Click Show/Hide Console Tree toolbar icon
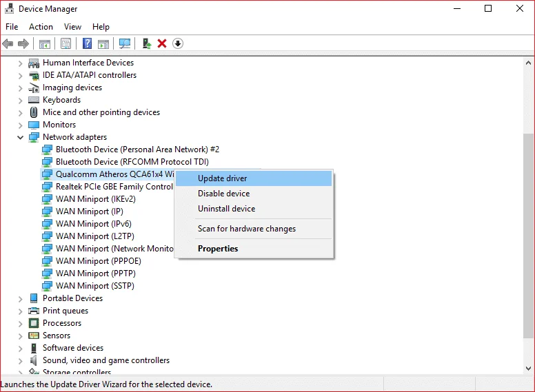Screen dimensions: 535x392 tap(45, 43)
